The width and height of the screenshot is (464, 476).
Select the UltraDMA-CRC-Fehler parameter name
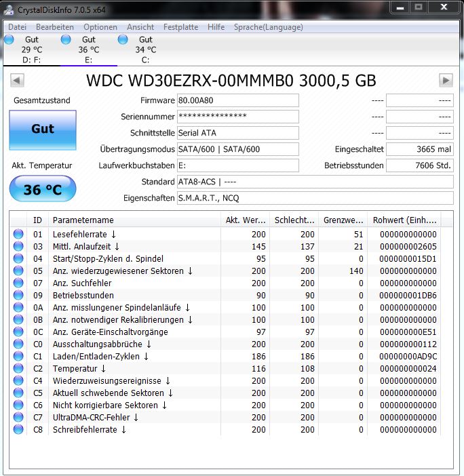click(x=96, y=418)
